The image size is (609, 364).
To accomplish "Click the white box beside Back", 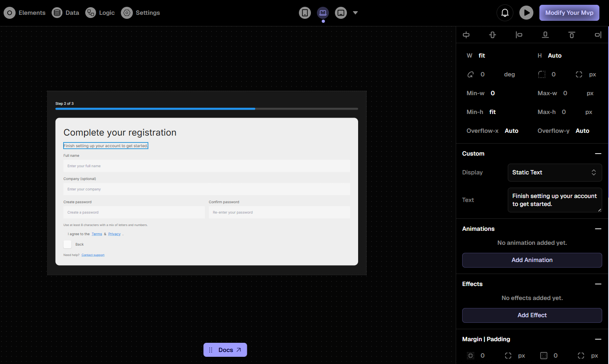I will (67, 244).
